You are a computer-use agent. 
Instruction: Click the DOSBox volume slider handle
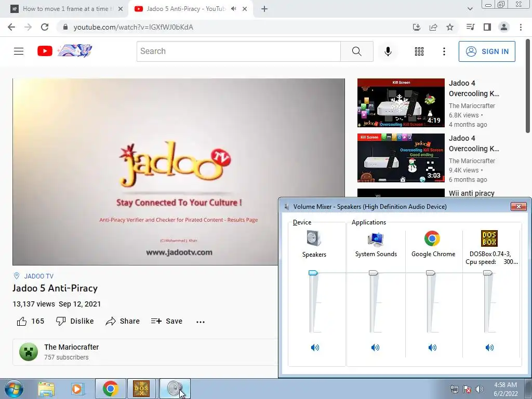click(487, 273)
